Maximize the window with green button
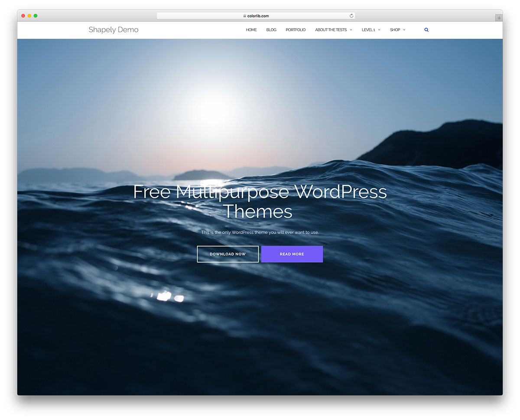 (36, 16)
